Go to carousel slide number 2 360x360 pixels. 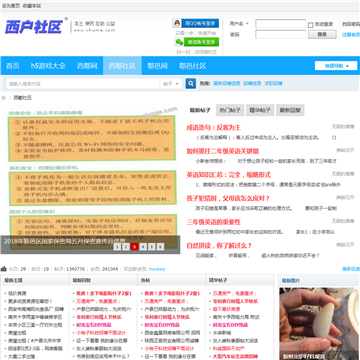[x=126, y=247]
